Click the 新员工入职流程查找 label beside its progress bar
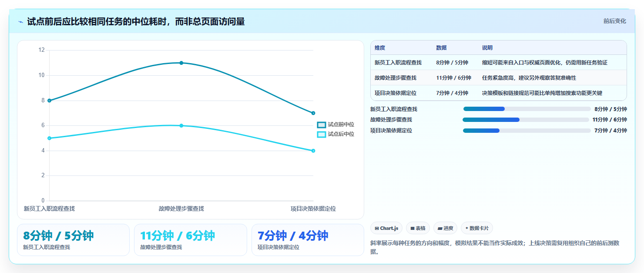644x273 pixels. click(x=394, y=109)
